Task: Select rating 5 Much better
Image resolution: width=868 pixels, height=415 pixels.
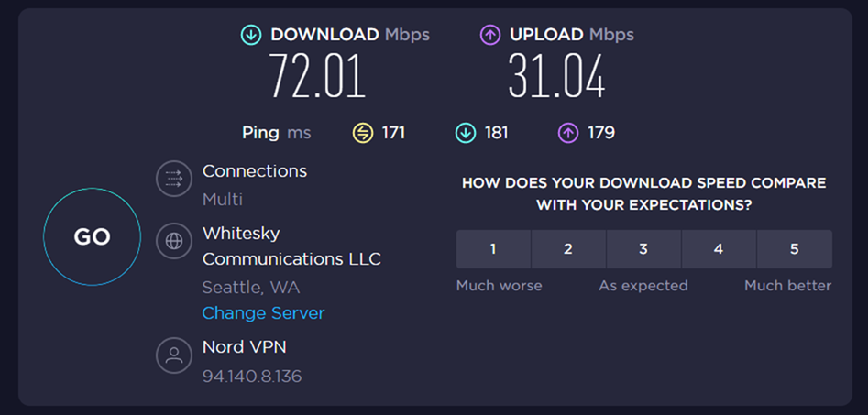Action: click(795, 249)
